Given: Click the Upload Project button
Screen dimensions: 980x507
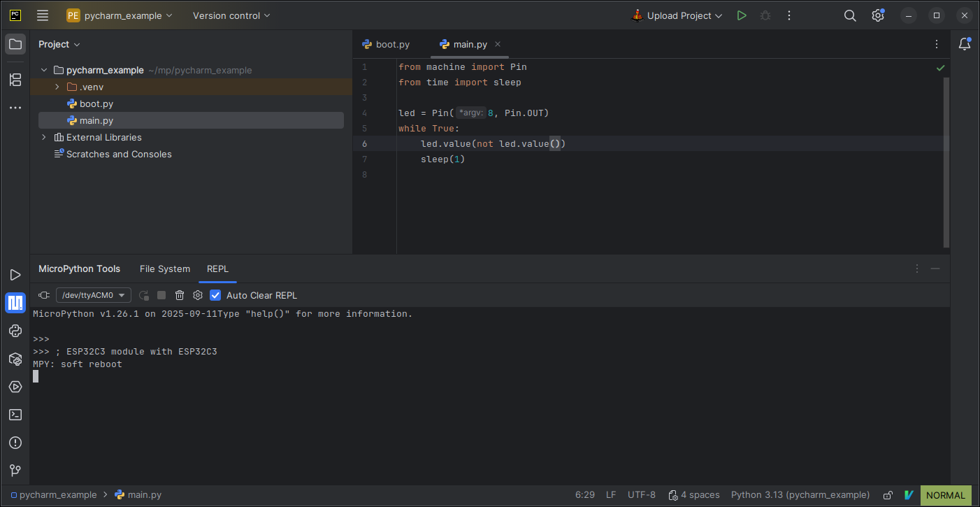Looking at the screenshot, I should (675, 15).
